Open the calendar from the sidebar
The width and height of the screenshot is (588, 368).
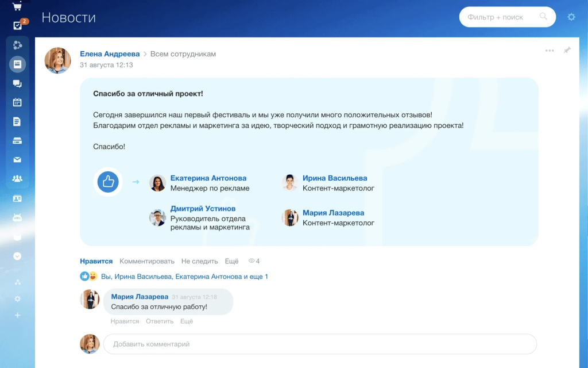[17, 102]
